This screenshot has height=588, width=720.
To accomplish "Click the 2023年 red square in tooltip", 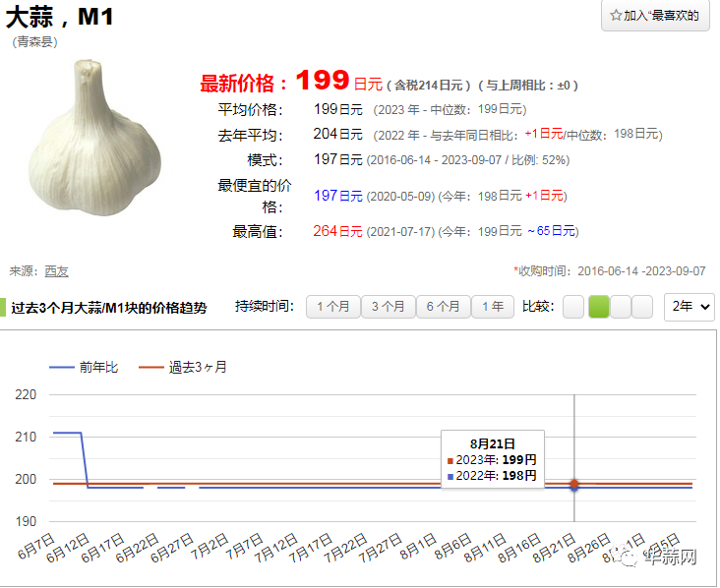I will point(450,460).
